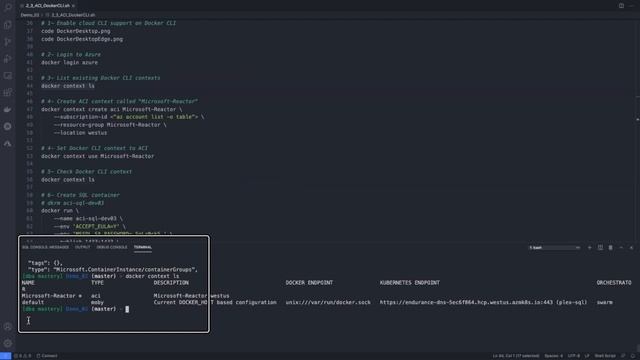Add a new terminal with plus icon
The image size is (640, 360).
click(x=589, y=247)
